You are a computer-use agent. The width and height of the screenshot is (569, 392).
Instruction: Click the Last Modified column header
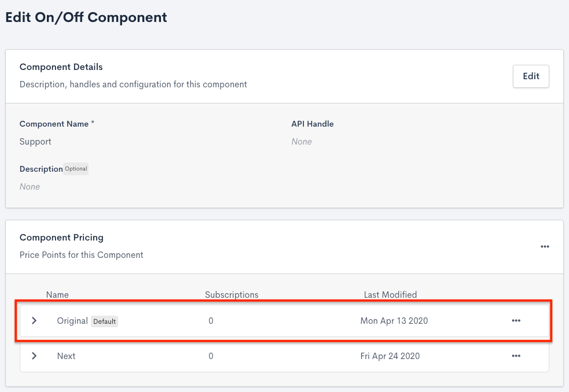tap(390, 295)
